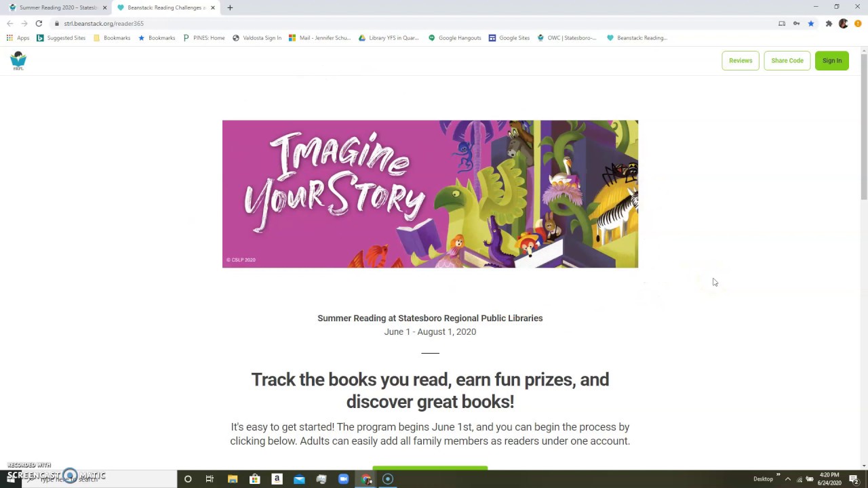Open the PINES: Home bookmark
This screenshot has height=488, width=868.
pyautogui.click(x=203, y=38)
